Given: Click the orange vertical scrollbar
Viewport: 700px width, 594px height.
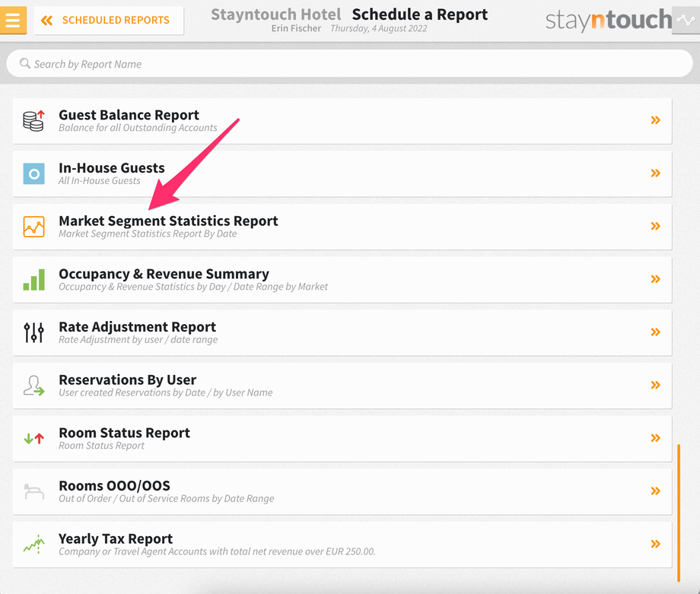Looking at the screenshot, I should pos(679,513).
